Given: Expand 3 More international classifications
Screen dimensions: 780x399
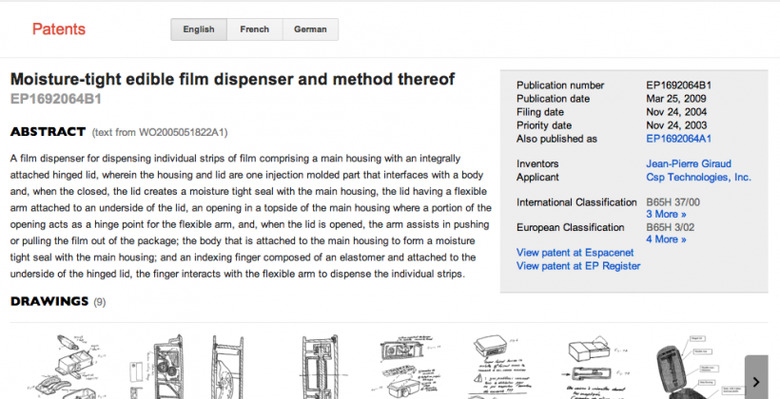Looking at the screenshot, I should click(666, 214).
